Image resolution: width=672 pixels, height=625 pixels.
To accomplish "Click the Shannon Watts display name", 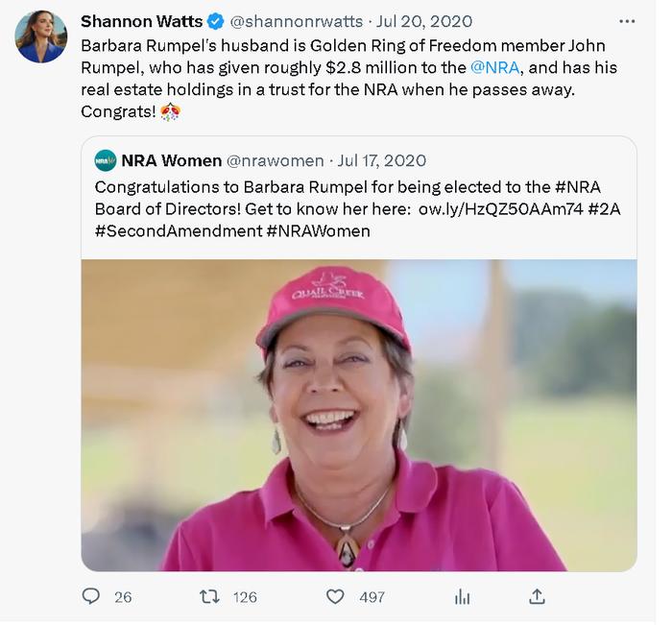I will click(142, 21).
